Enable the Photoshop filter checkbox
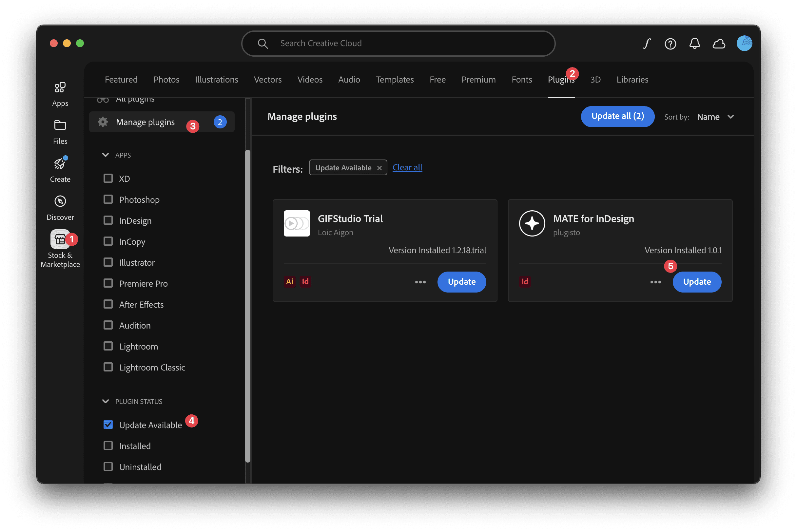The width and height of the screenshot is (797, 532). [x=108, y=199]
